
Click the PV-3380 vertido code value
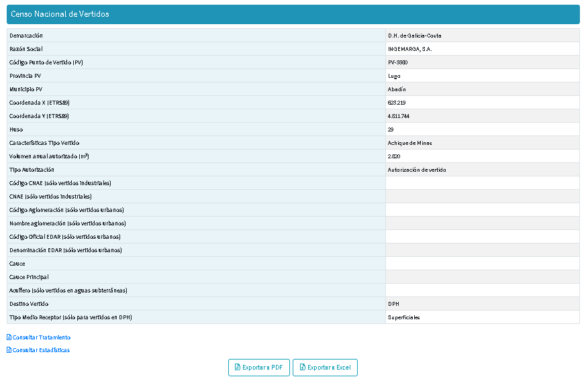(397, 62)
